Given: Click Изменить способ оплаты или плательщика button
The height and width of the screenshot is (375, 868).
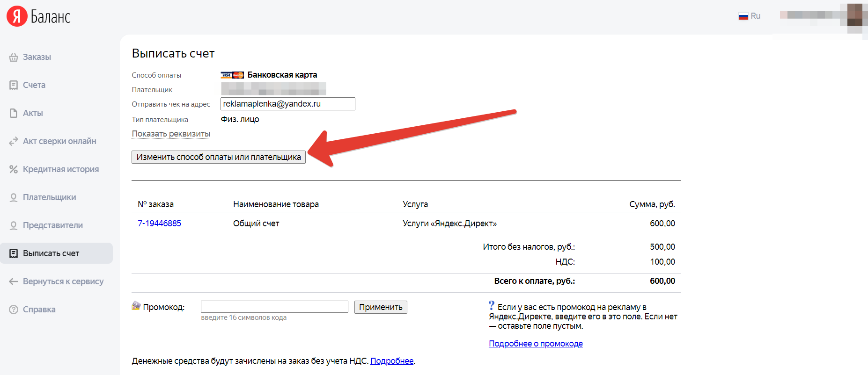Looking at the screenshot, I should [219, 157].
